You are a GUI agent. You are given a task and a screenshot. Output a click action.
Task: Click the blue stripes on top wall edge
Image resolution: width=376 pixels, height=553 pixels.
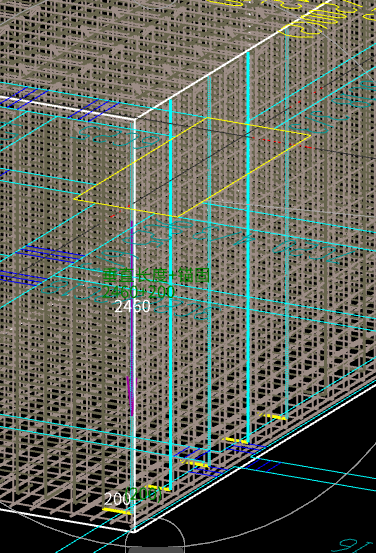[94, 109]
